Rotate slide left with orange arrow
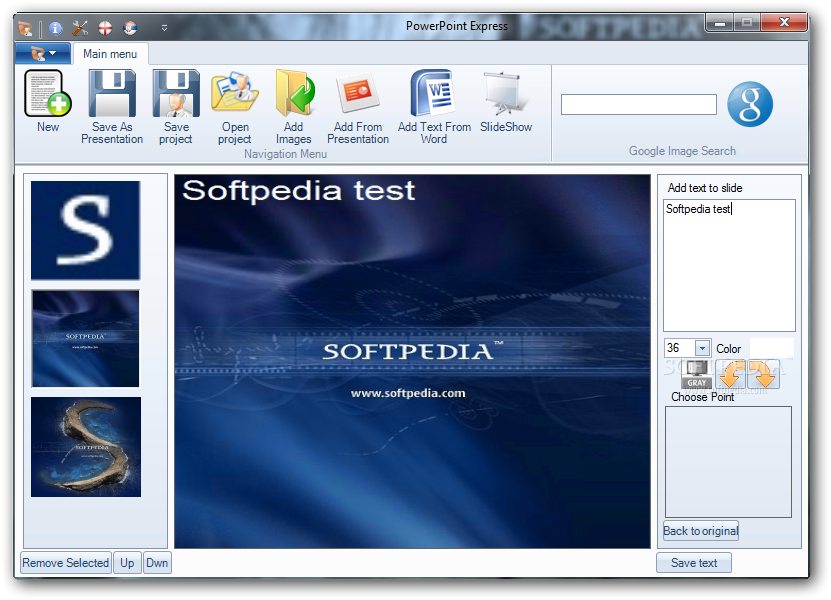The width and height of the screenshot is (831, 600). (x=730, y=374)
